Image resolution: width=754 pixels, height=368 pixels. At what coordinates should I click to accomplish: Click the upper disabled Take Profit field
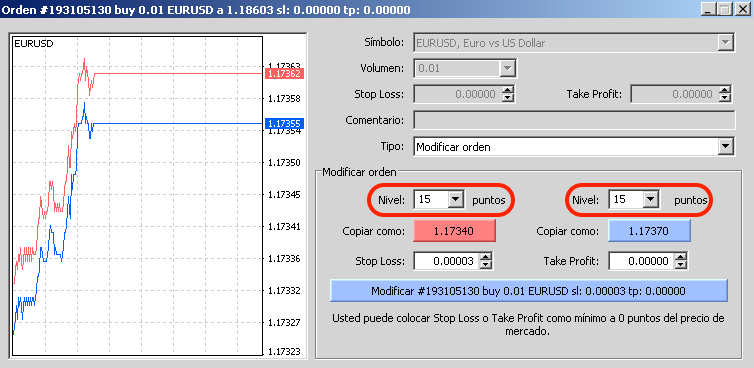(674, 94)
